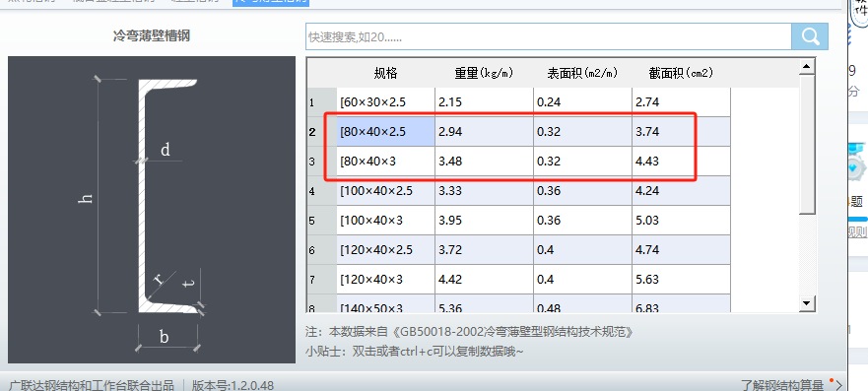Select row header number 2

321,132
